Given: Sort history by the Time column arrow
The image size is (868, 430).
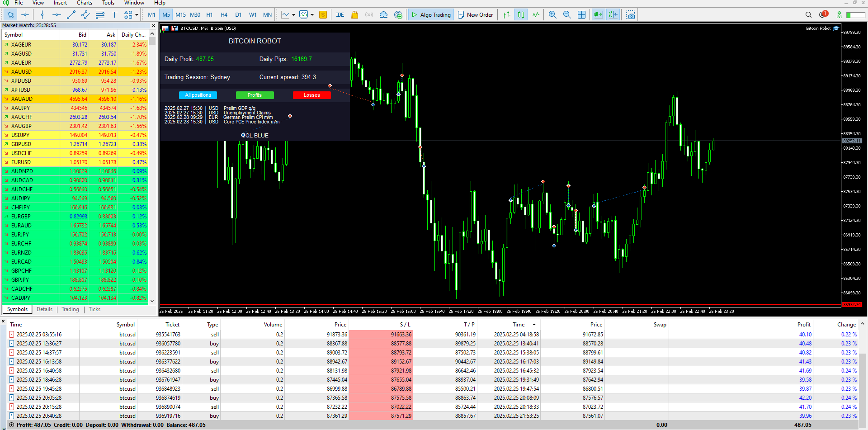Looking at the screenshot, I should [534, 325].
